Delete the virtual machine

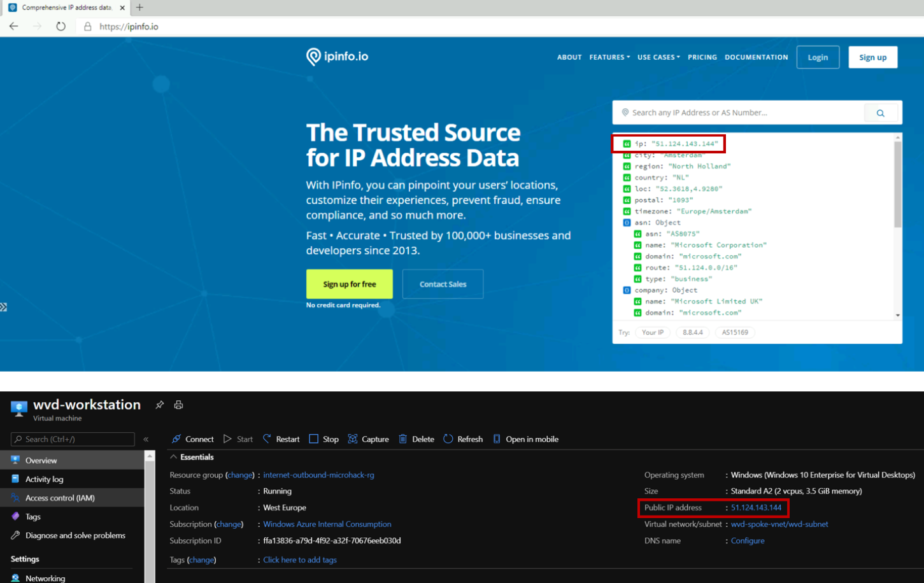416,439
